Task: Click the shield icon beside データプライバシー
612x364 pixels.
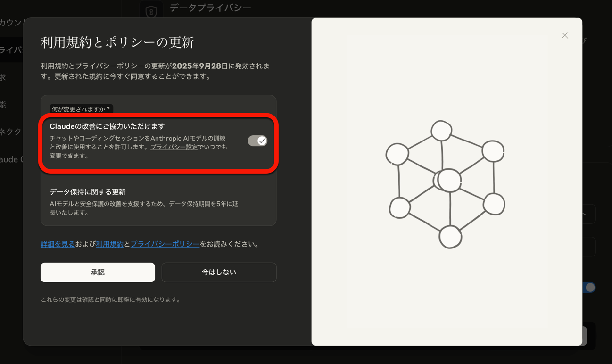Action: pyautogui.click(x=151, y=11)
